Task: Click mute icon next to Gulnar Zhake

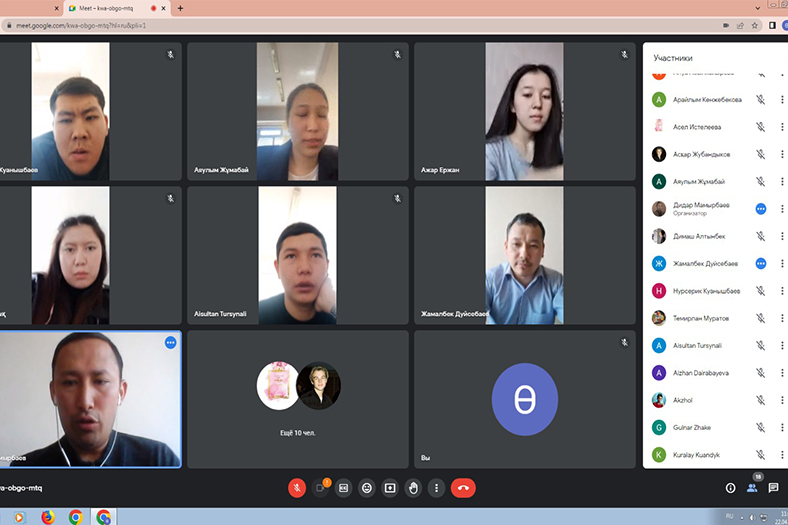Action: click(x=760, y=427)
